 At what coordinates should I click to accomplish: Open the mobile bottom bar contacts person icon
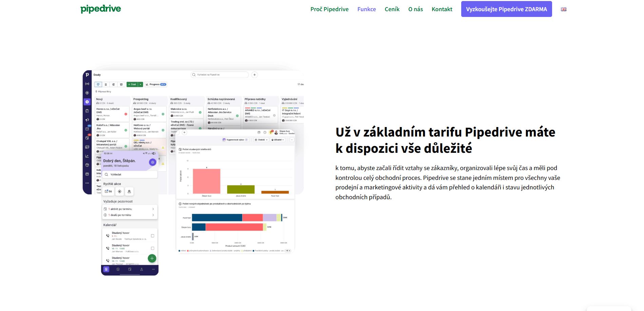(141, 269)
